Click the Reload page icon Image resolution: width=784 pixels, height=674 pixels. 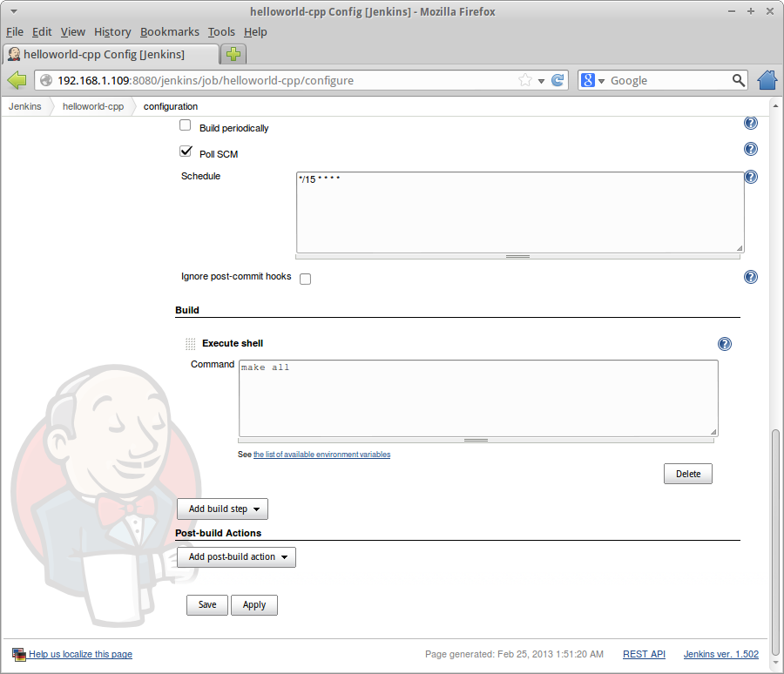(558, 80)
